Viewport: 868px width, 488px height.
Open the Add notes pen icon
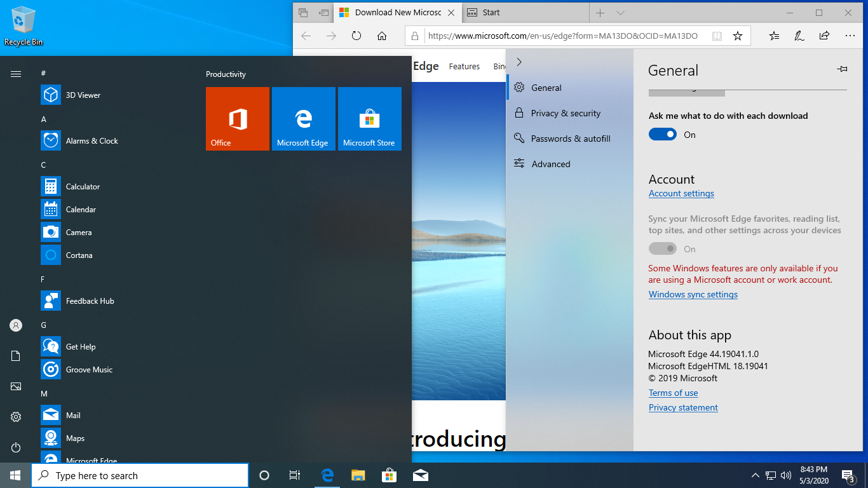pyautogui.click(x=799, y=36)
